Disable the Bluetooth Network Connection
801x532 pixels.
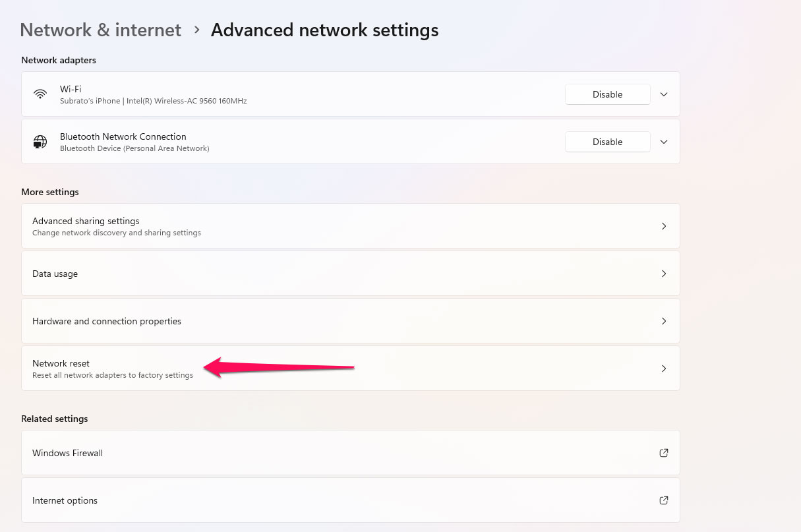tap(607, 141)
